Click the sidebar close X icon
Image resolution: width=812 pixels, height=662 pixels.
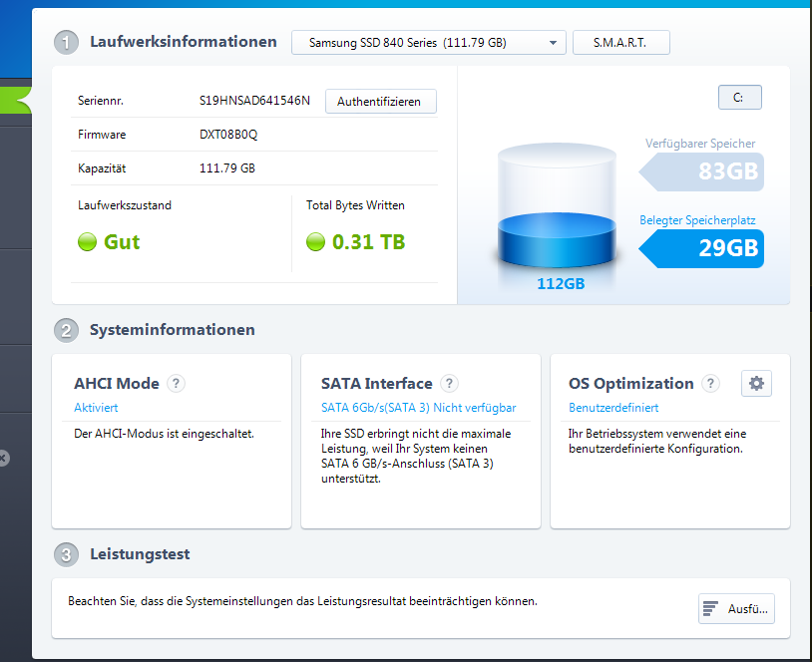3,458
